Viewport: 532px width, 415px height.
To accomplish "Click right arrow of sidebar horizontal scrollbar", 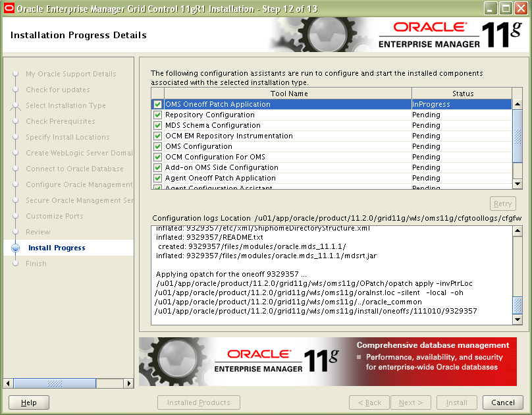I will [x=128, y=383].
